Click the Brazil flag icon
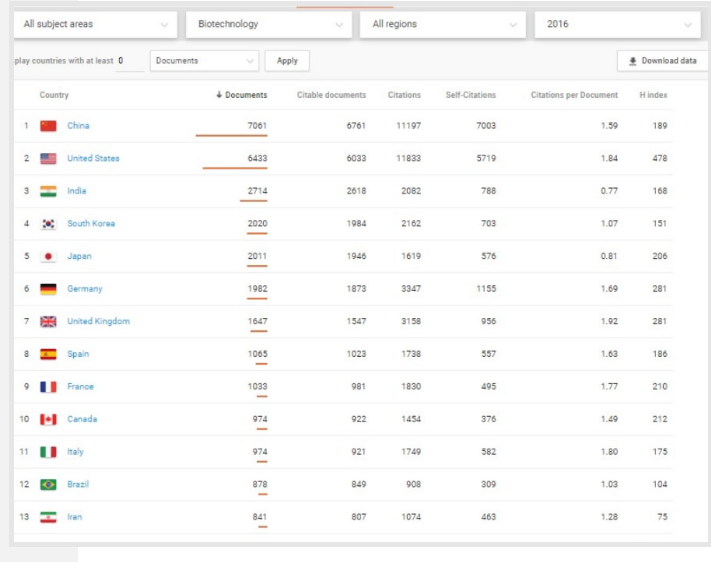The height and width of the screenshot is (562, 711). 48,484
